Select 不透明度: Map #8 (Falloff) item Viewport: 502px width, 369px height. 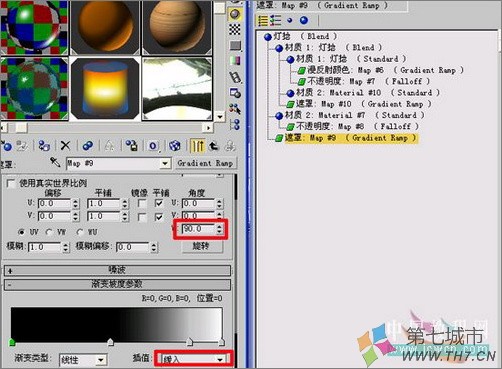coord(353,126)
